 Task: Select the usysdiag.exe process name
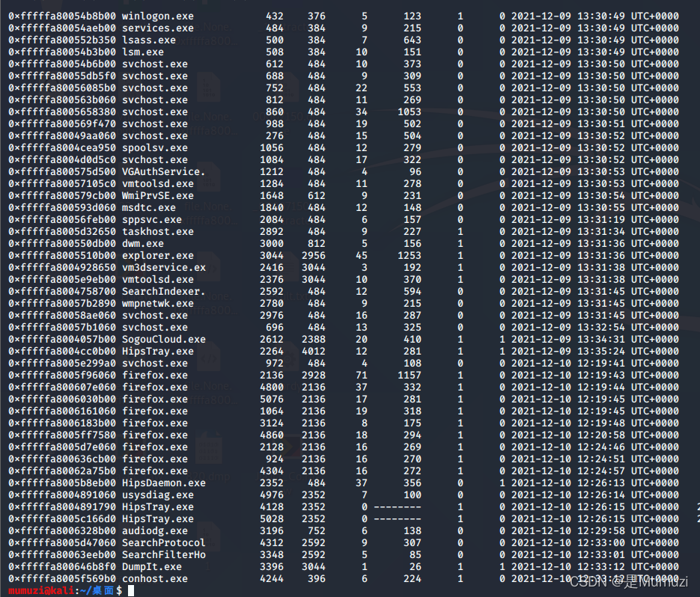pos(157,495)
